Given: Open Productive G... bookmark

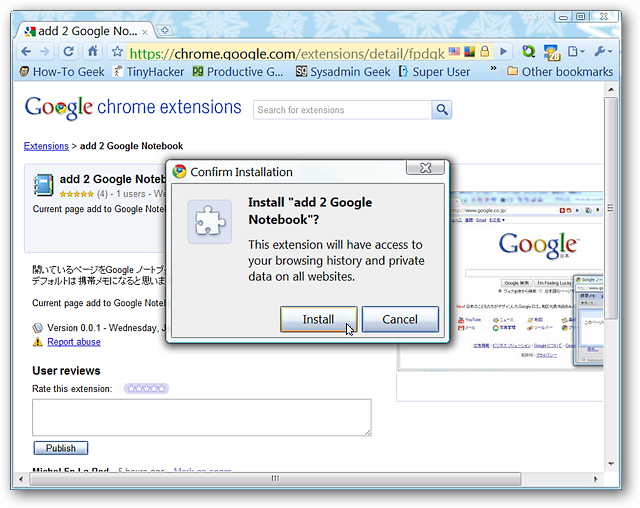Looking at the screenshot, I should point(238,72).
